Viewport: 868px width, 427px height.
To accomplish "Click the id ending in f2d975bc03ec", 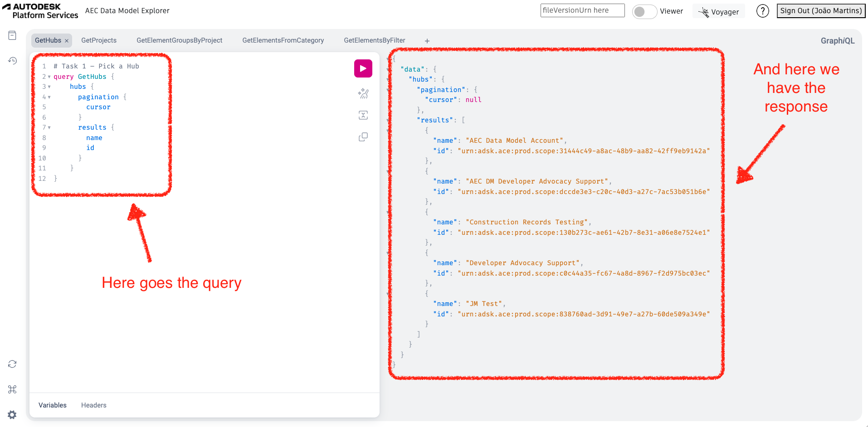I will [584, 273].
